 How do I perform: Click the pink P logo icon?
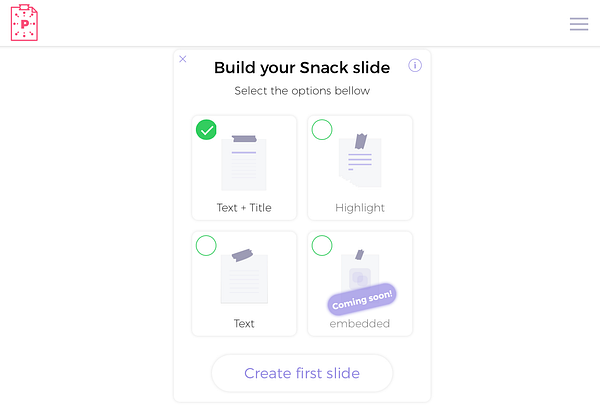[24, 23]
